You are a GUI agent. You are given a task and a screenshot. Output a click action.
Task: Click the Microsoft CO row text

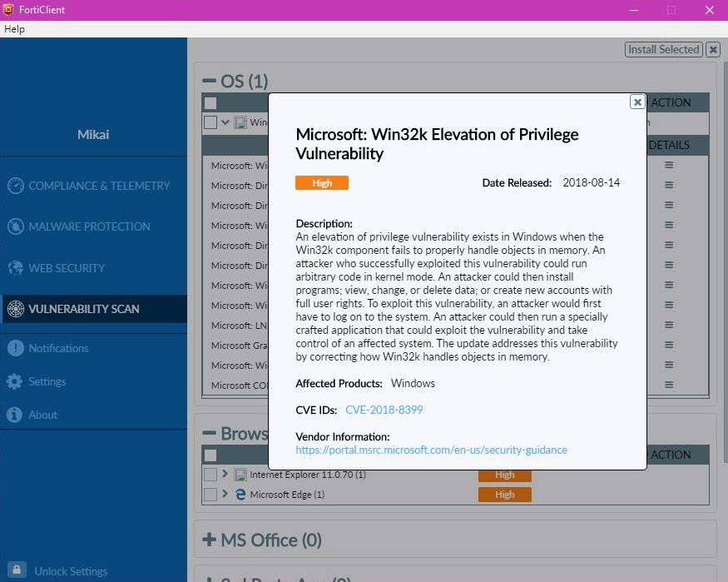coord(239,385)
